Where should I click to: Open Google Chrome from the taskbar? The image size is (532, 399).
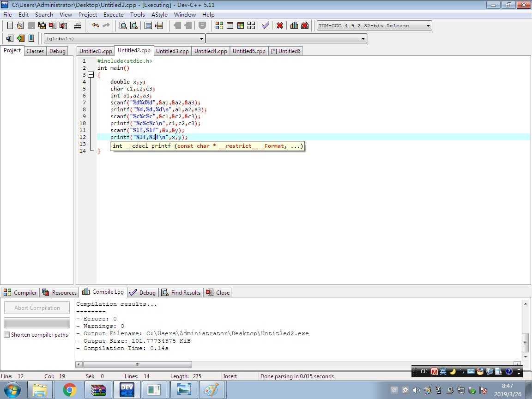pyautogui.click(x=69, y=390)
